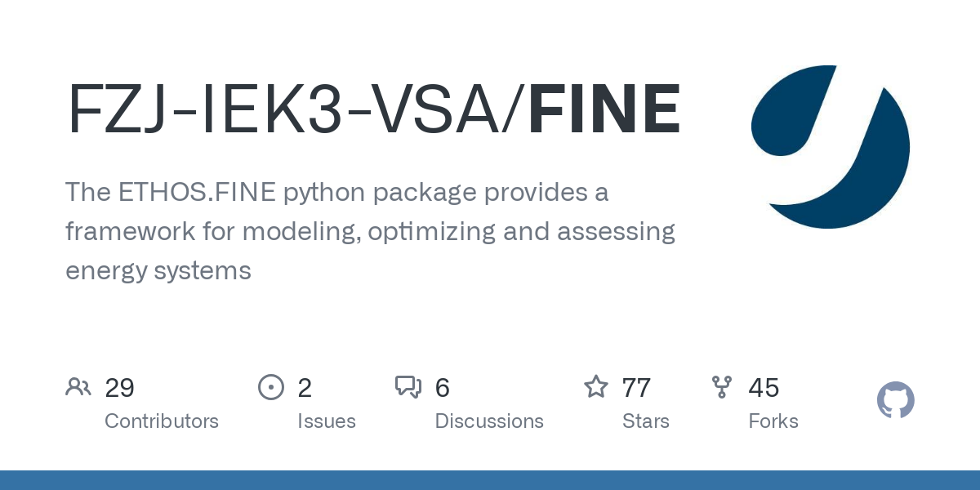Click the Discussions speech bubbles icon
Image resolution: width=980 pixels, height=490 pixels.
(x=408, y=387)
